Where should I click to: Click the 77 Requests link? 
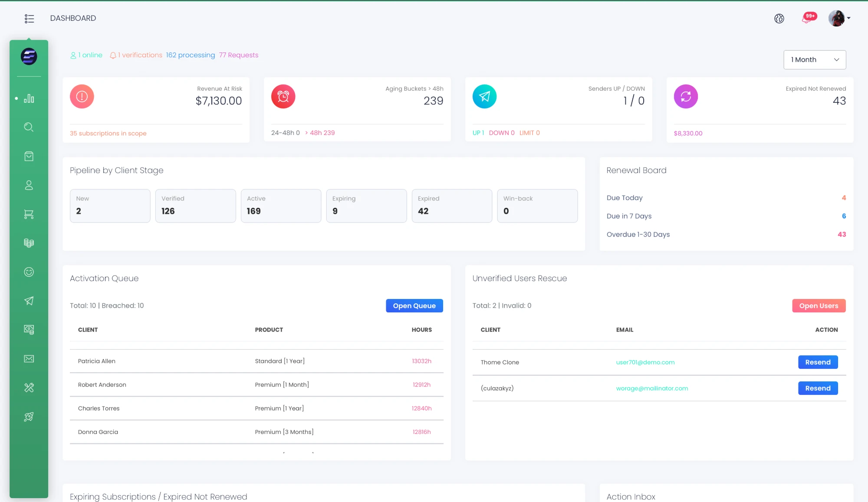coord(239,55)
